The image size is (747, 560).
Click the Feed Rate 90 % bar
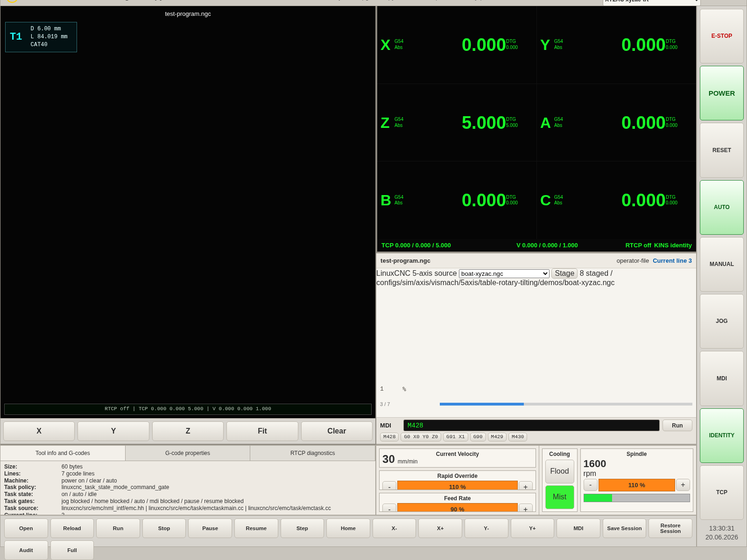458,508
